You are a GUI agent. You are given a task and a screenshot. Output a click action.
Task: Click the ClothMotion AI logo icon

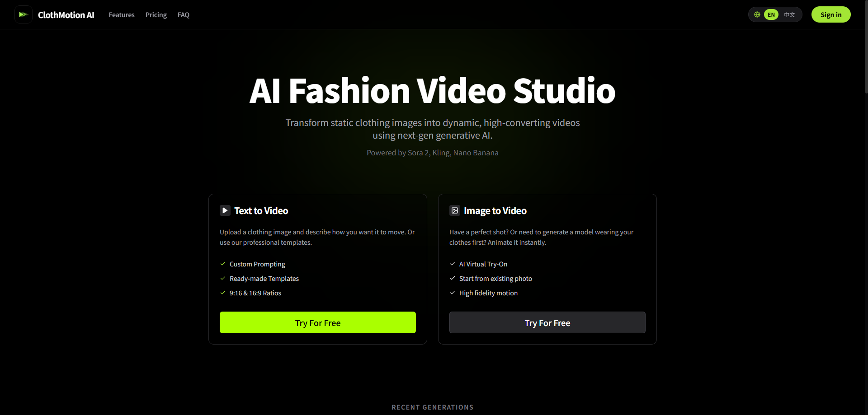23,14
